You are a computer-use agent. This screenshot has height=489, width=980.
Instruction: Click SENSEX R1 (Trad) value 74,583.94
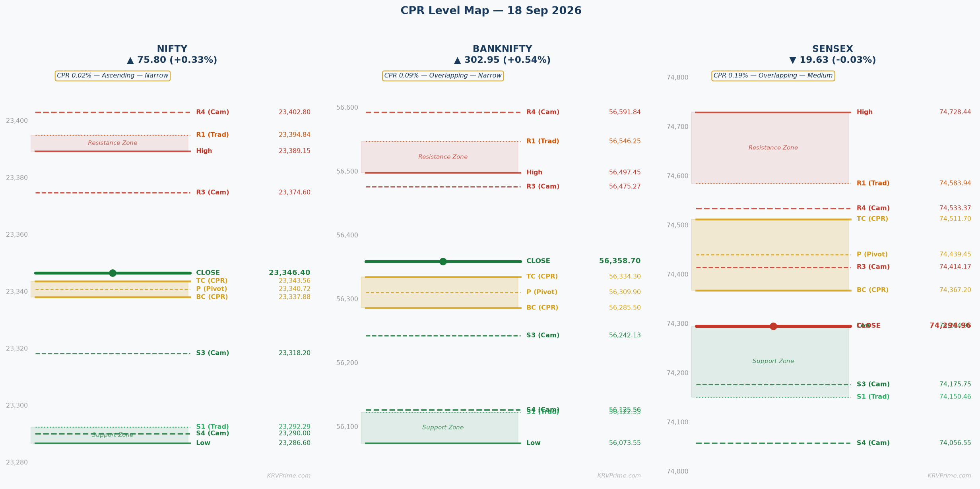click(955, 184)
